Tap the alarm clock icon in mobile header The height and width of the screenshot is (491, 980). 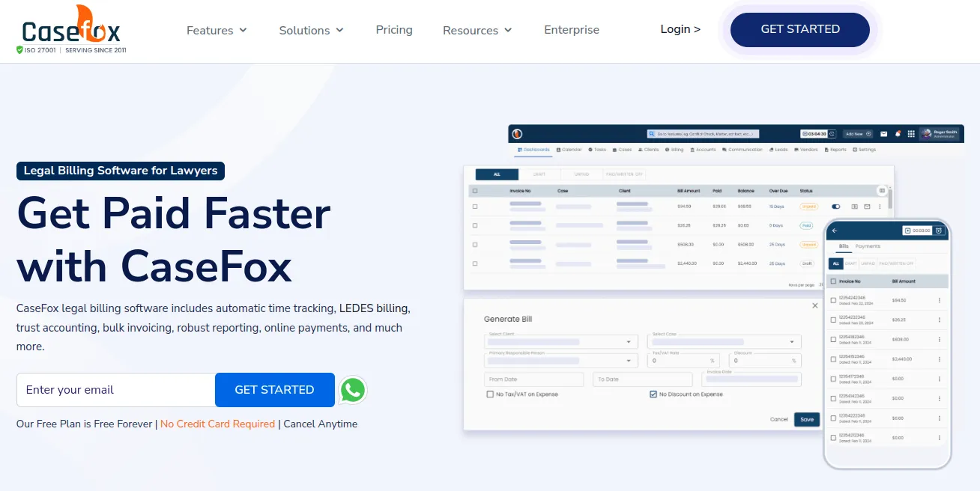click(939, 231)
